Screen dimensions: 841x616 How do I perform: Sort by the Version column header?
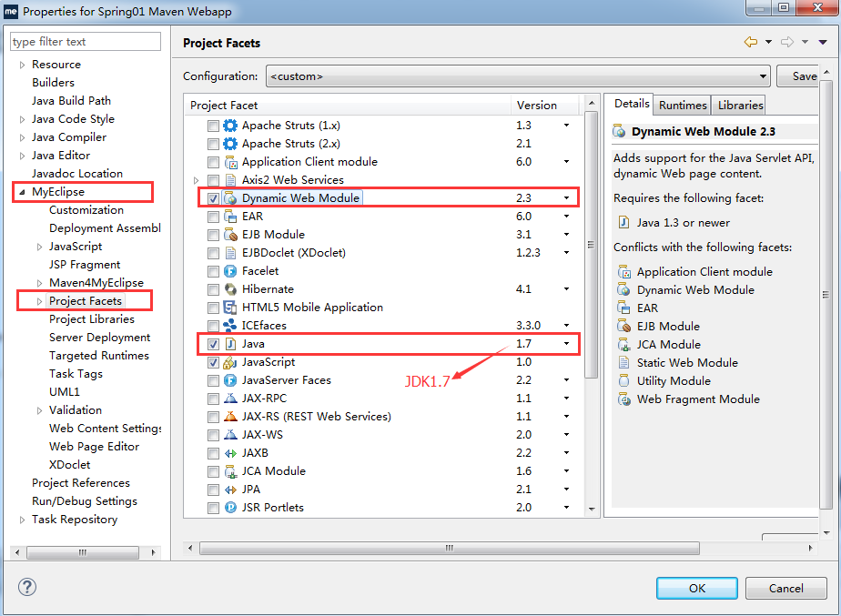pos(545,105)
